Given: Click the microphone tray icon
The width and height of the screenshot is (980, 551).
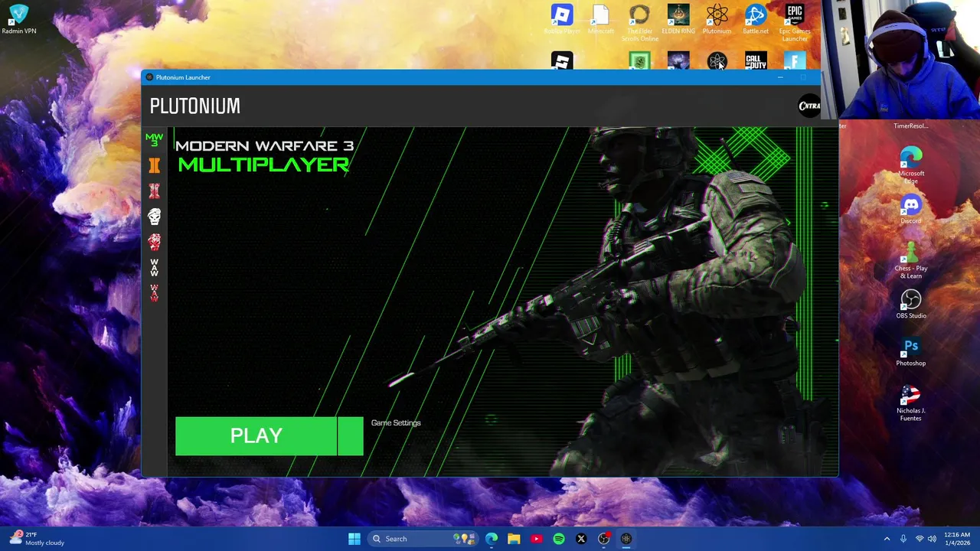Looking at the screenshot, I should [x=903, y=539].
